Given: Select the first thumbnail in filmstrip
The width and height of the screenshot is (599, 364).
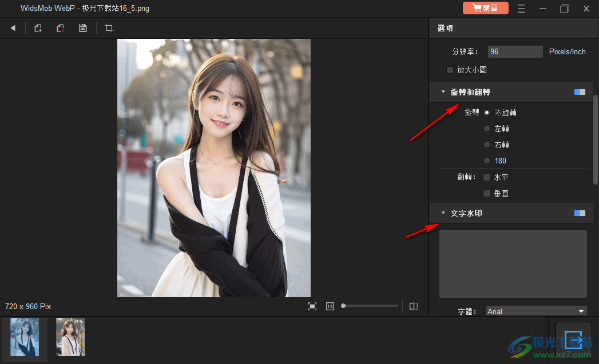Looking at the screenshot, I should (x=25, y=337).
